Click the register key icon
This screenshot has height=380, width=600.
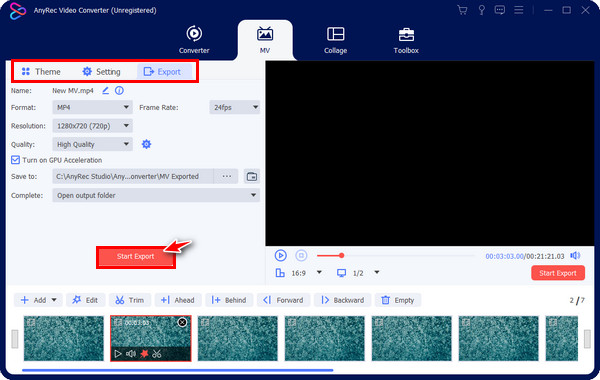pyautogui.click(x=481, y=10)
